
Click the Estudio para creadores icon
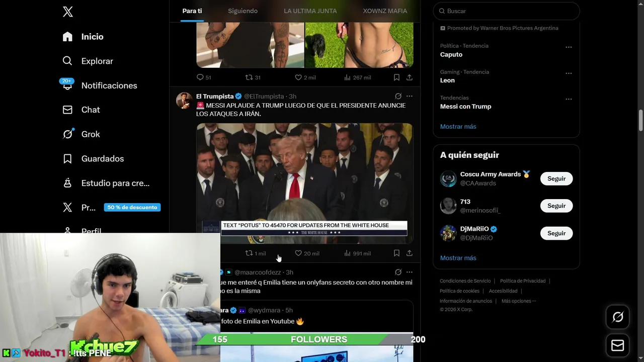[x=67, y=183]
